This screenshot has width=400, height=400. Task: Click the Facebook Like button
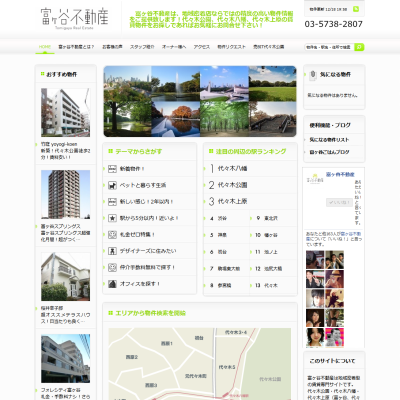[339, 202]
